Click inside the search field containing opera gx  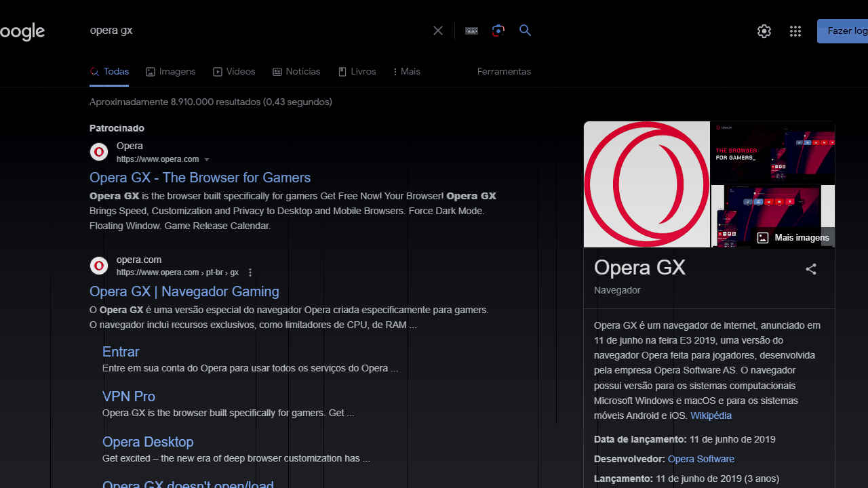click(258, 30)
